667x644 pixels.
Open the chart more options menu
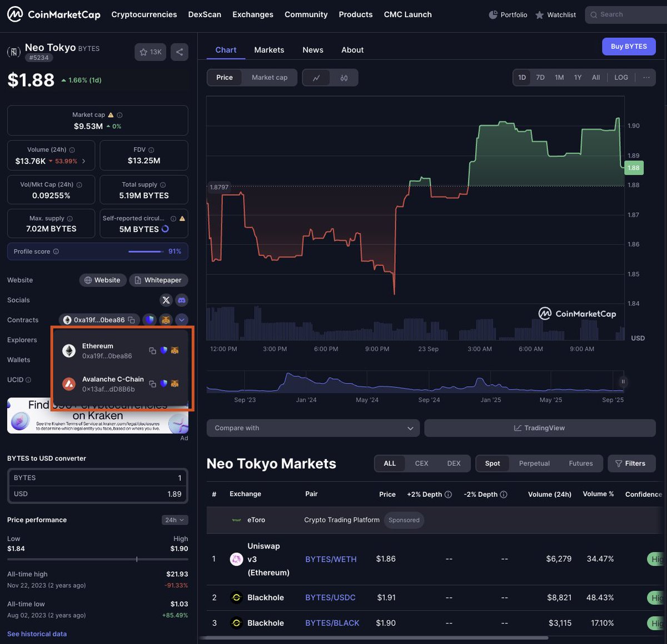[x=646, y=78]
